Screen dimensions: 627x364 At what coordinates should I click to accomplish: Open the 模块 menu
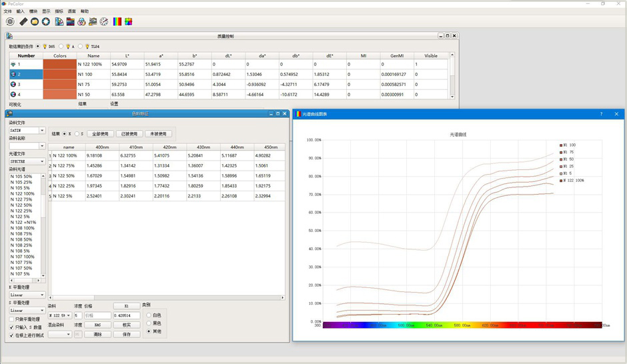pos(33,11)
